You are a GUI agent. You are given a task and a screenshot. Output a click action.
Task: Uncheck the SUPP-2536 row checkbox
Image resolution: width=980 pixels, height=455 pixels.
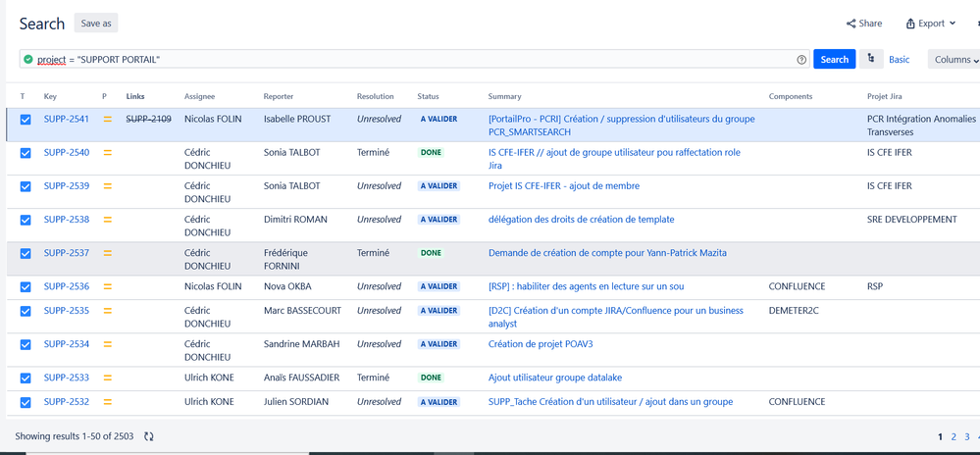[26, 287]
